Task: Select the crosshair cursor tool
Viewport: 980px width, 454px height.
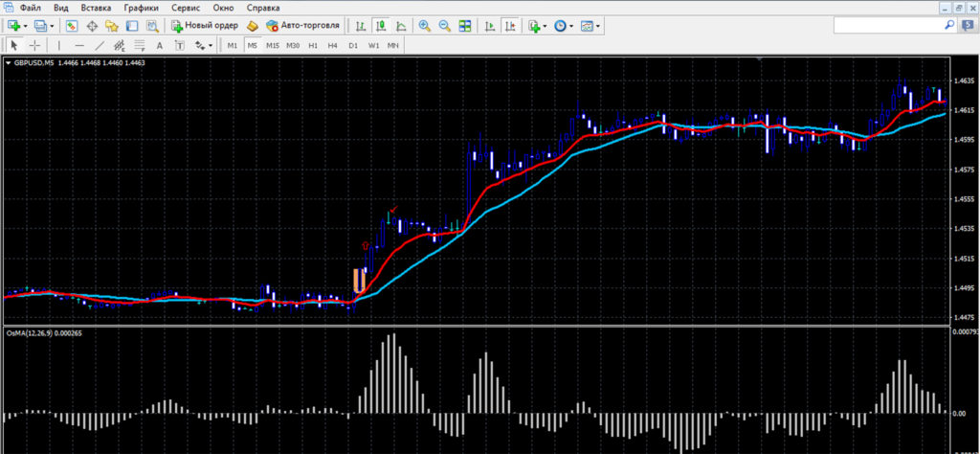Action: pos(35,45)
